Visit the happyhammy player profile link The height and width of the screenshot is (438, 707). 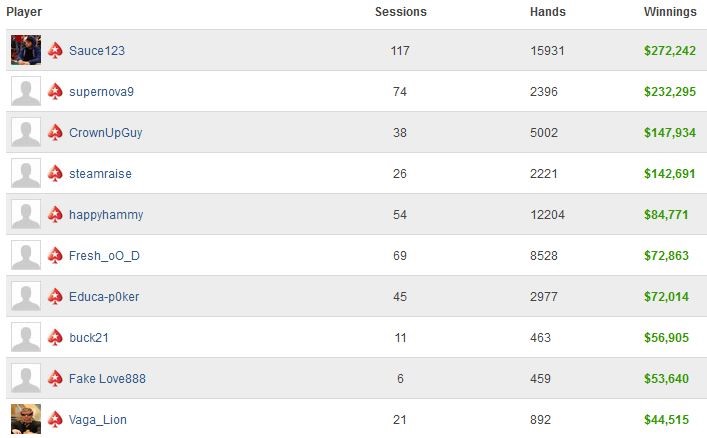pyautogui.click(x=106, y=215)
